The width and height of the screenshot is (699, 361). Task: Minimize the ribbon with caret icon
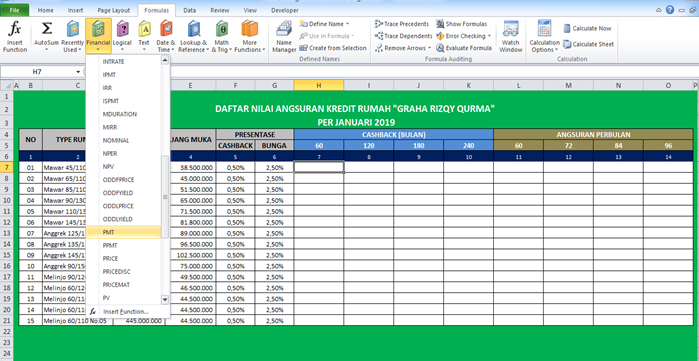coord(659,10)
